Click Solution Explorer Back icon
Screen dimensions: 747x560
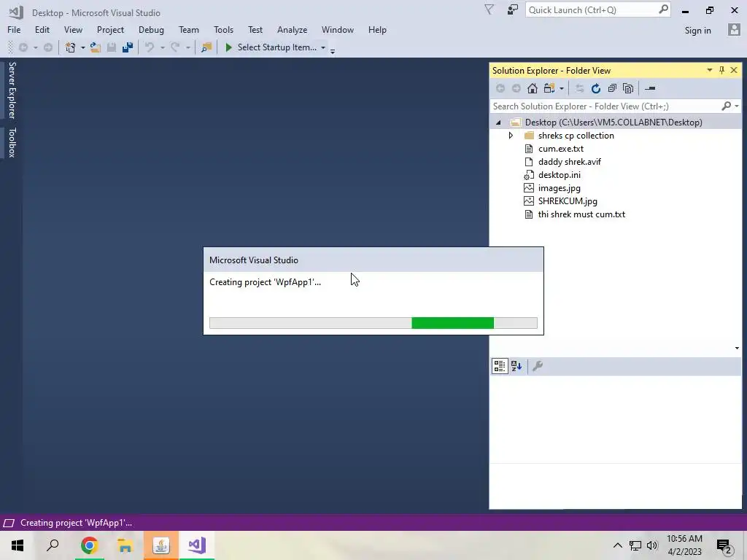pos(500,88)
